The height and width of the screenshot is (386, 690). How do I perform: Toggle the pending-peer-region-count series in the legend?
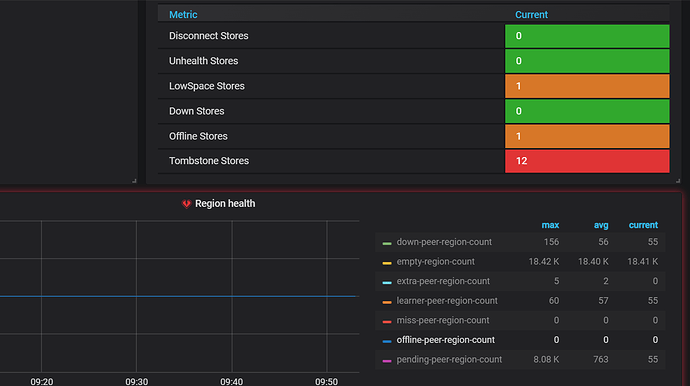(x=449, y=360)
